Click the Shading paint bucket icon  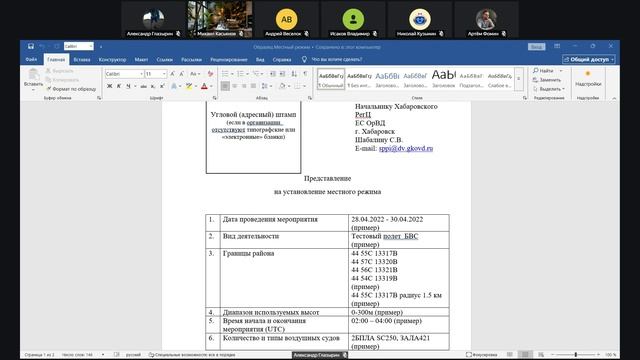tap(282, 86)
